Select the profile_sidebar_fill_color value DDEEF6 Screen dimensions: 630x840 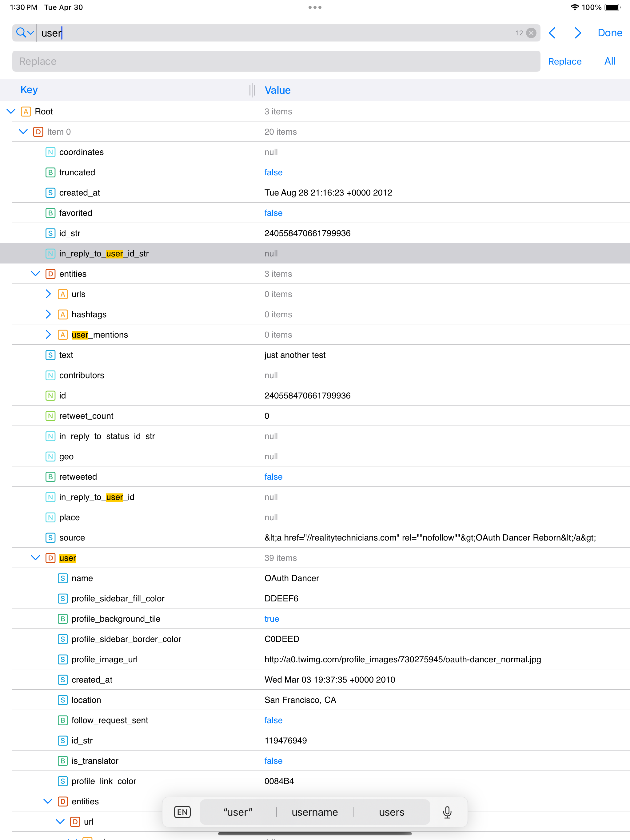[x=281, y=598]
